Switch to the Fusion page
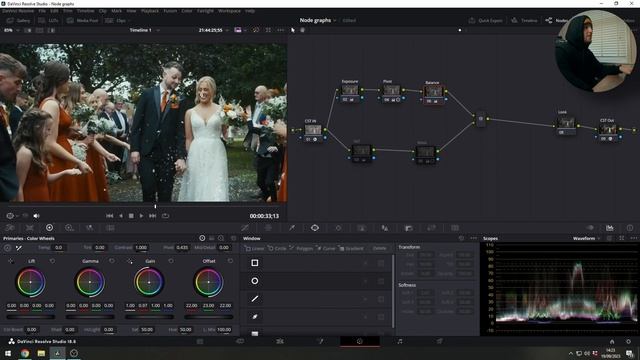This screenshot has height=360, width=640. click(x=320, y=341)
